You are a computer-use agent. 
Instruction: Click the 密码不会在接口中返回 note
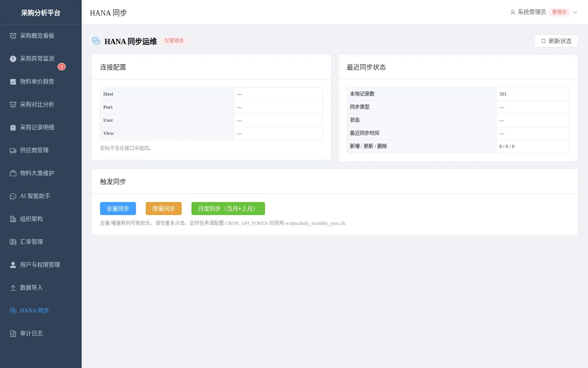pos(127,148)
